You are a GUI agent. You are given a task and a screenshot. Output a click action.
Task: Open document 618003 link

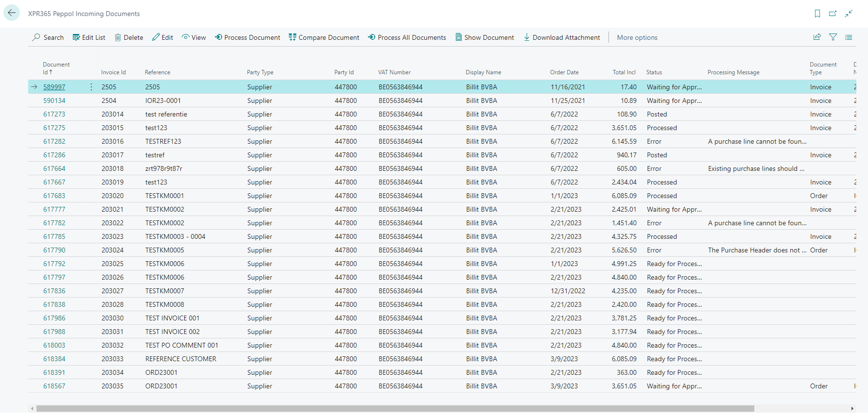54,345
